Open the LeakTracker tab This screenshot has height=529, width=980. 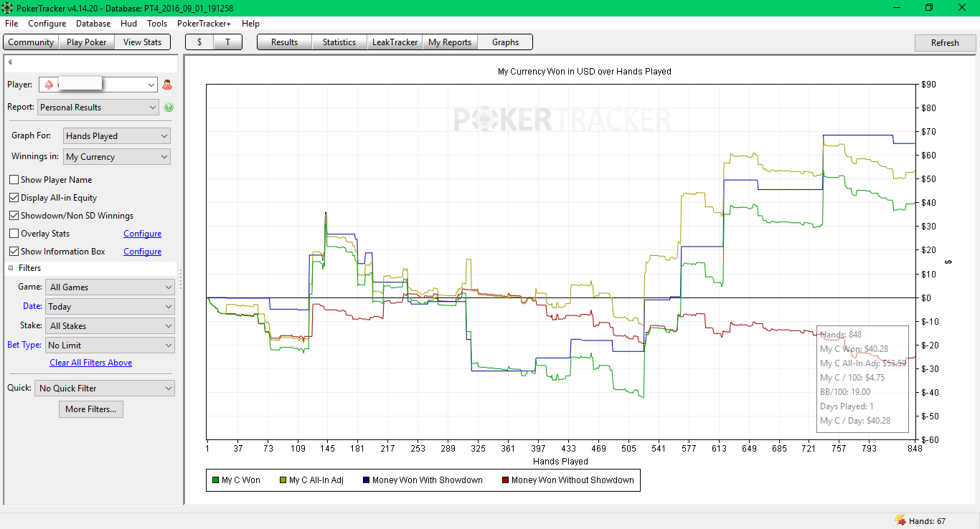click(x=395, y=42)
